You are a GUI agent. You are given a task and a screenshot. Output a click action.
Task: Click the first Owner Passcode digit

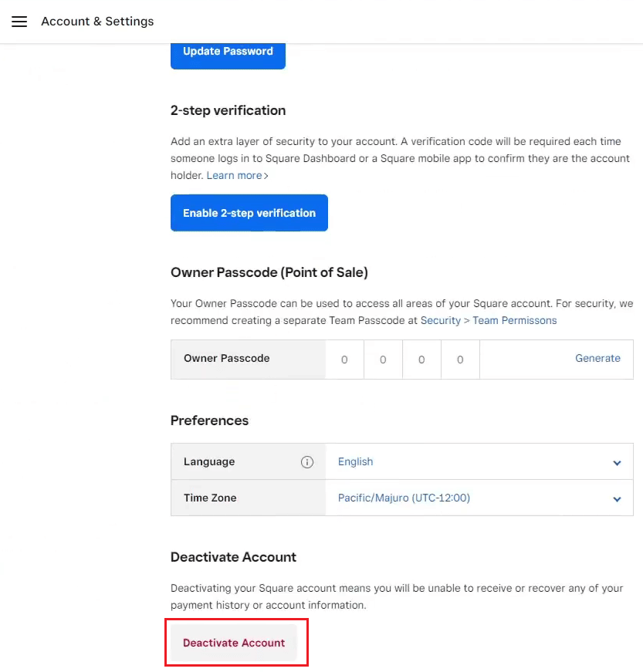(x=344, y=360)
